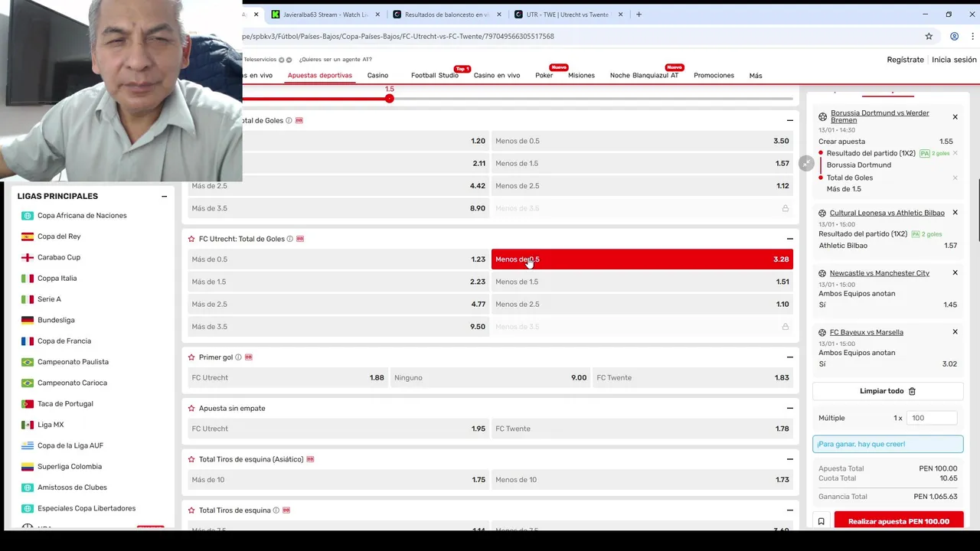Select FC Utrecht Menos de 1.5 at 1.51

click(642, 282)
